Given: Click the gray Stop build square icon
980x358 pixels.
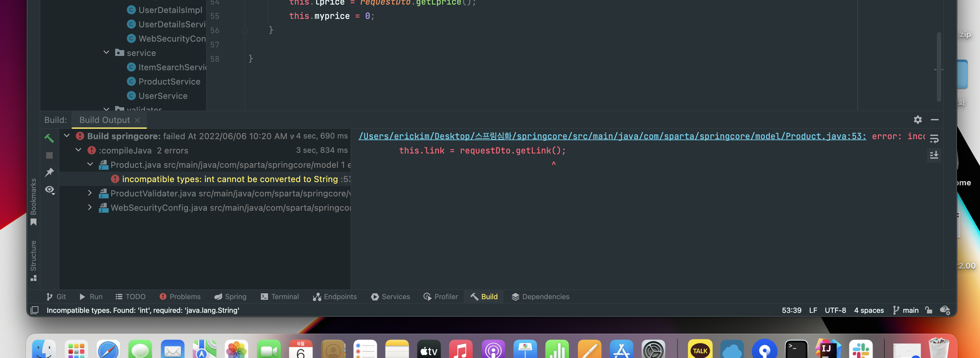Looking at the screenshot, I should [49, 155].
